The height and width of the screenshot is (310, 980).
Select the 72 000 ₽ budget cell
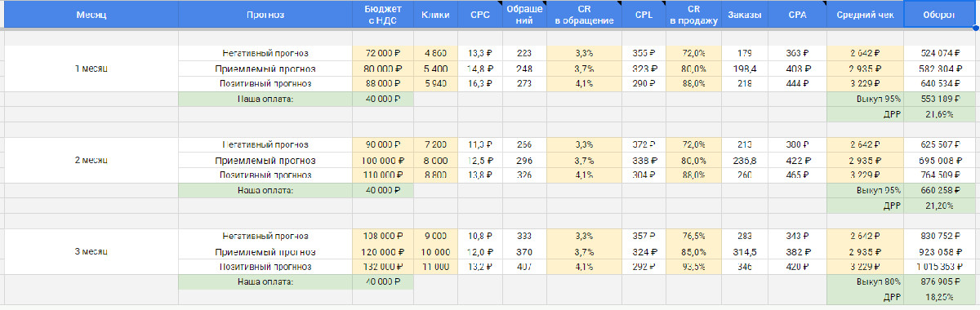click(x=383, y=53)
